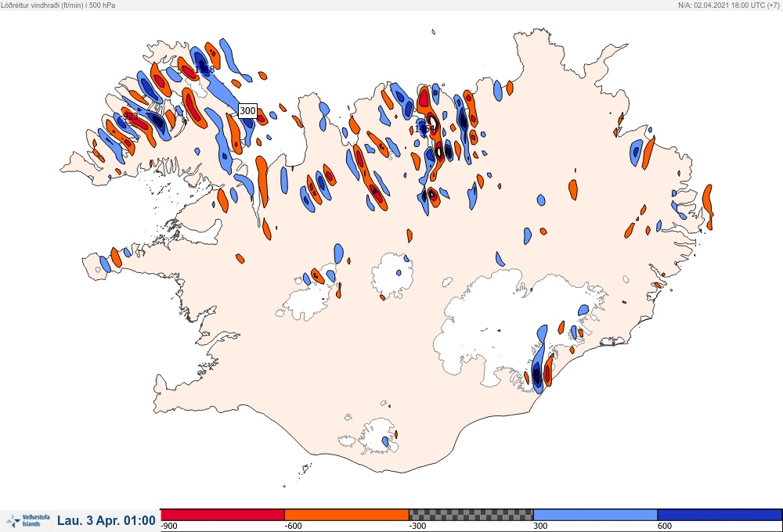The height and width of the screenshot is (532, 783).
Task: Click the Veðurstofa Íslands logo
Action: click(x=29, y=520)
